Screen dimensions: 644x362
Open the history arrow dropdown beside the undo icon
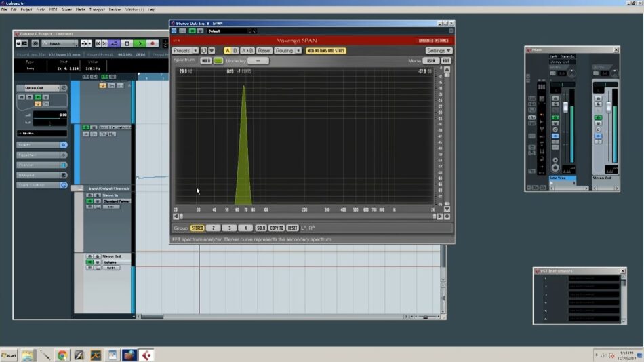[x=212, y=51]
